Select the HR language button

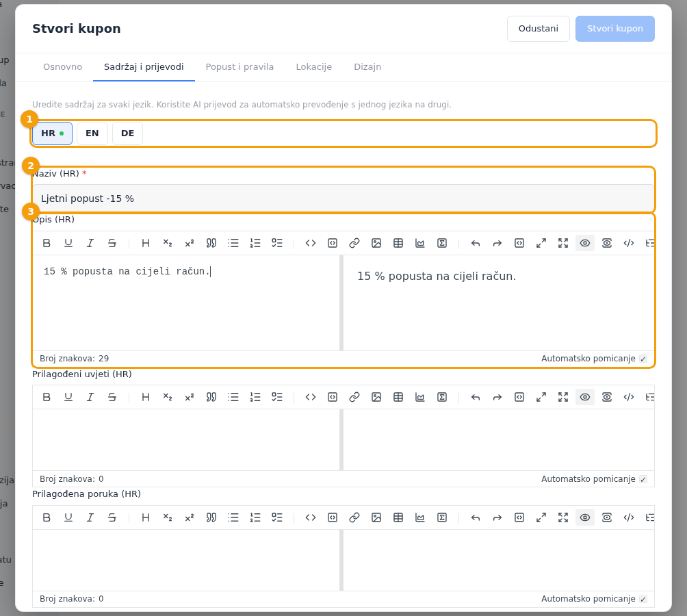[52, 133]
